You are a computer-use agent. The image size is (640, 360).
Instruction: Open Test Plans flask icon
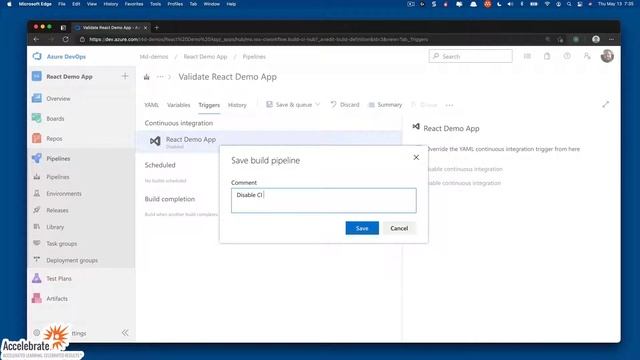(x=37, y=278)
